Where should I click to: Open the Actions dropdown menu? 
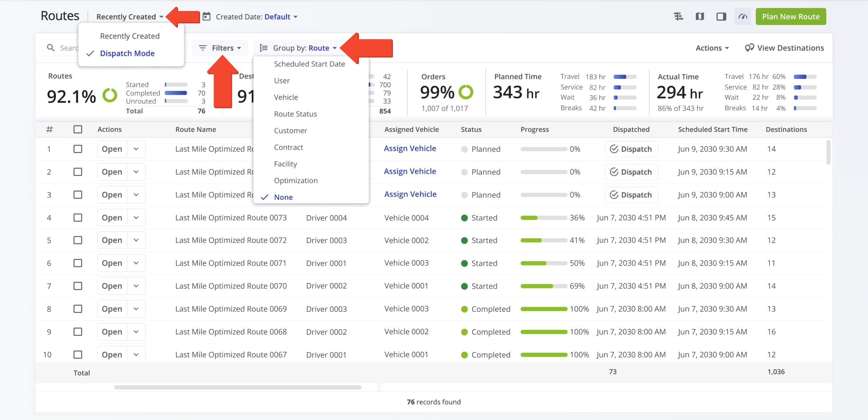(712, 48)
